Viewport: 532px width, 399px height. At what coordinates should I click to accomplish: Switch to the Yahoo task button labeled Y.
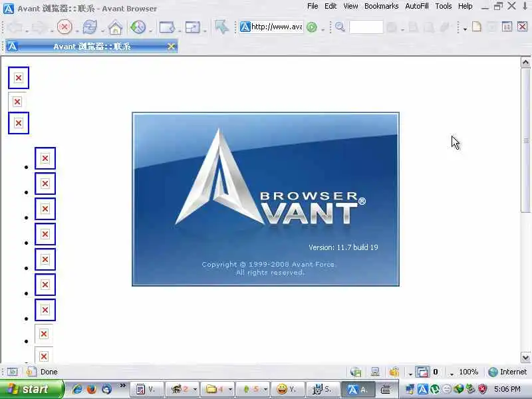point(287,390)
